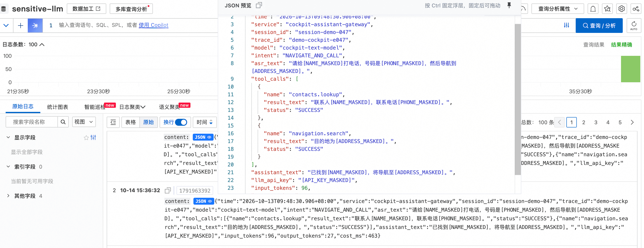Switch to 表格 table view
Screen dimensions: 644x248
pyautogui.click(x=131, y=122)
